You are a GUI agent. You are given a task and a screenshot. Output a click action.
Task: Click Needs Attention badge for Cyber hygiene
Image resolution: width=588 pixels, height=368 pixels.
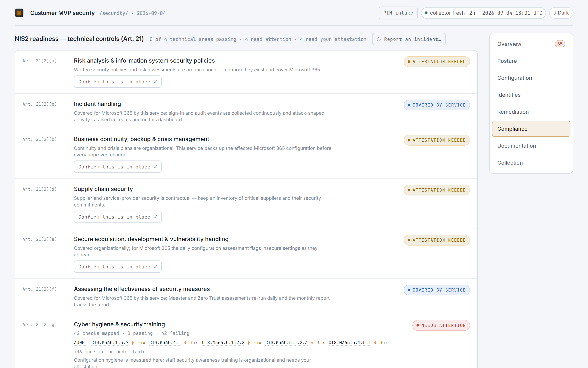(x=441, y=325)
